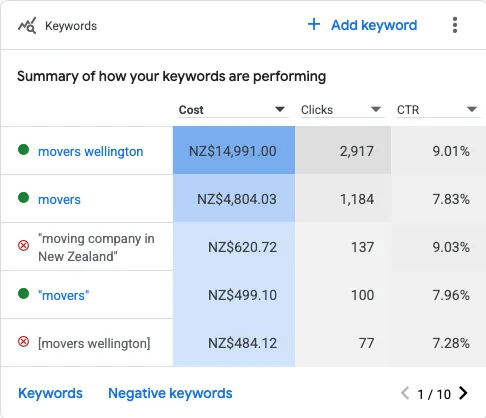Open the movers wellington keyword link
486x418 pixels.
point(91,152)
